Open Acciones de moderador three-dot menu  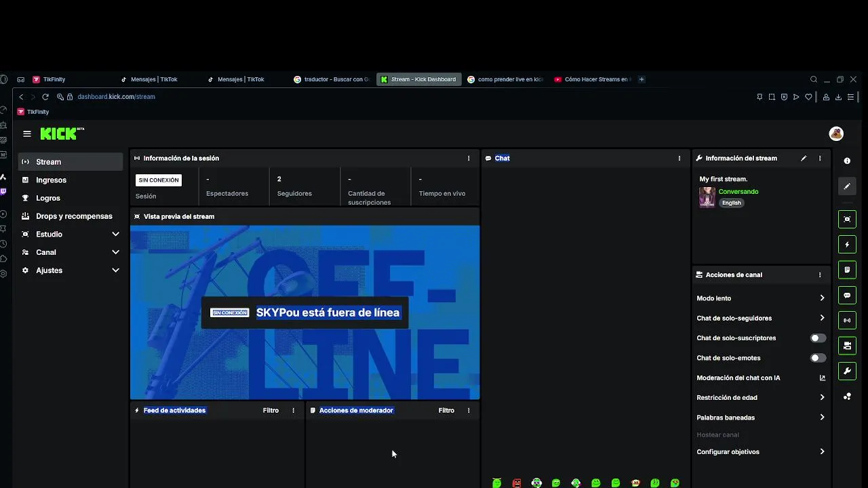469,410
